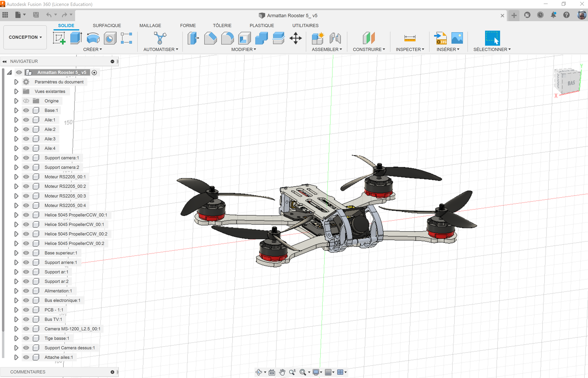This screenshot has width=588, height=378.
Task: Open the Joint tool icon
Action: [335, 38]
